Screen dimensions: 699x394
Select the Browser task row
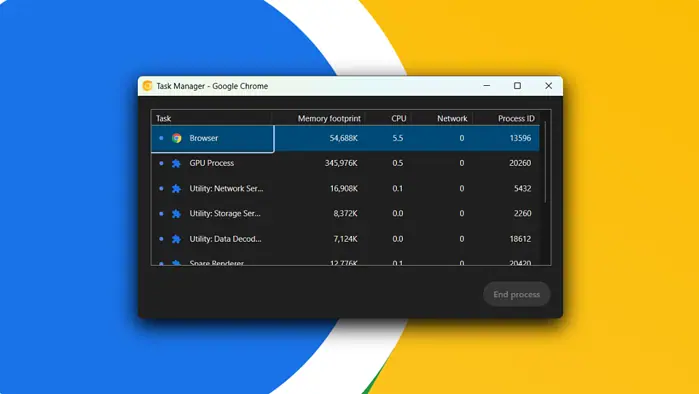coord(345,138)
